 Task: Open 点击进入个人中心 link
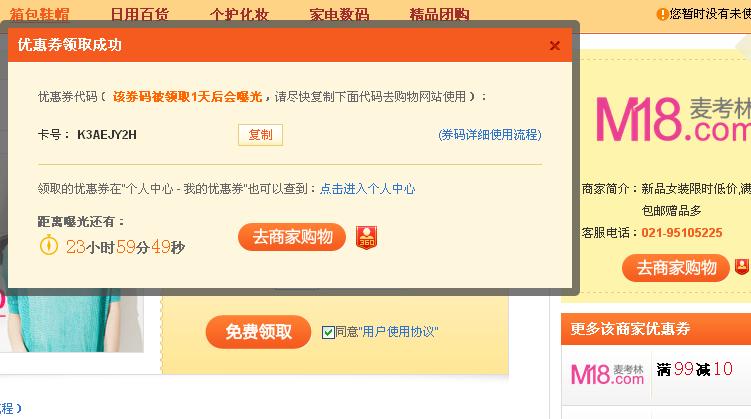click(x=367, y=189)
